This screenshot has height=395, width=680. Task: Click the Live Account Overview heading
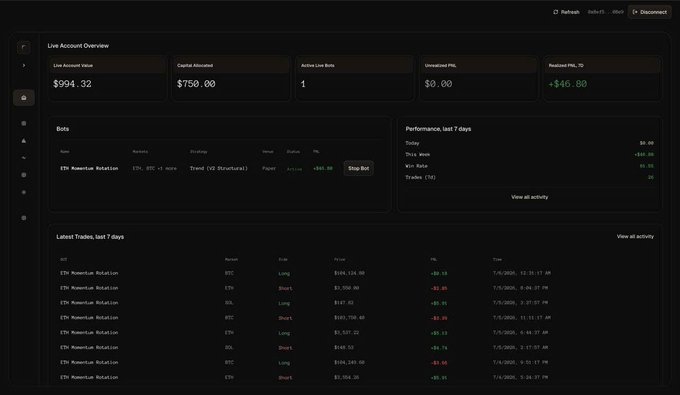click(78, 46)
